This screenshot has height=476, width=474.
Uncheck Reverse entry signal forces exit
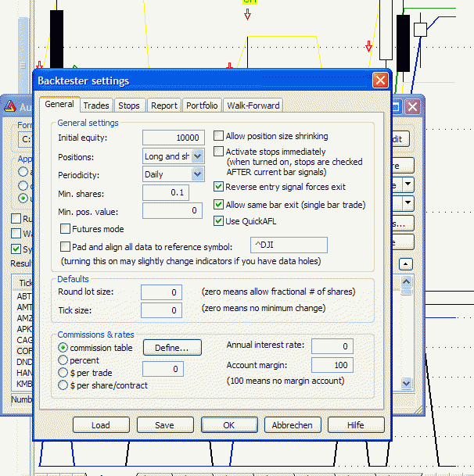pyautogui.click(x=219, y=187)
